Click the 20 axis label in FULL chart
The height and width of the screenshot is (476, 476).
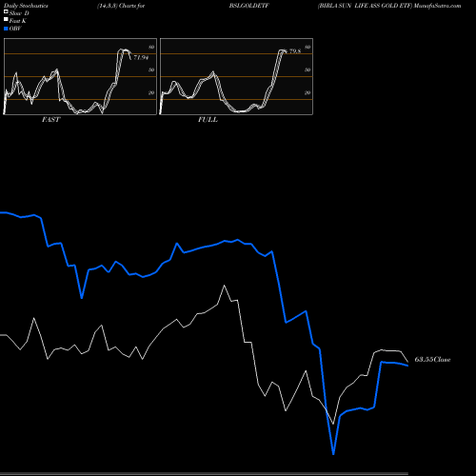307,92
